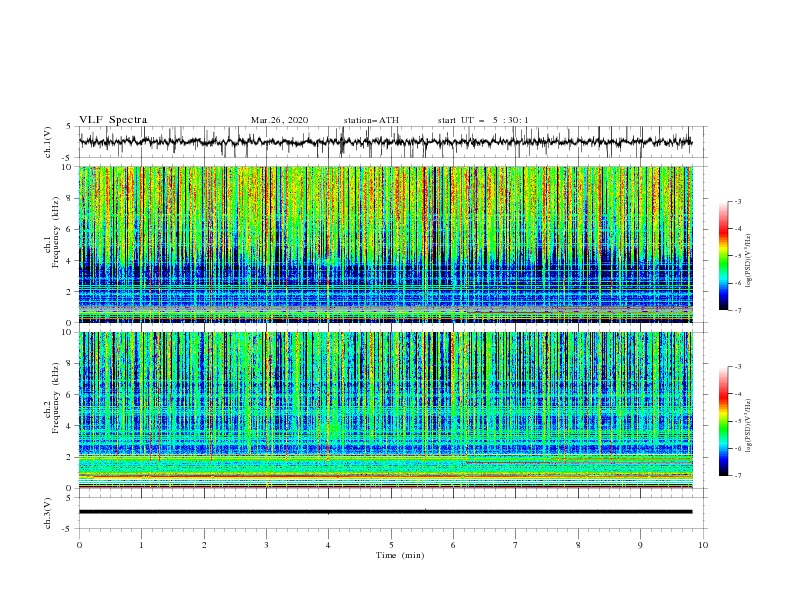Click the ch.2 colorbar "log(PSD)(V²/Hz)" label

pyautogui.click(x=750, y=426)
